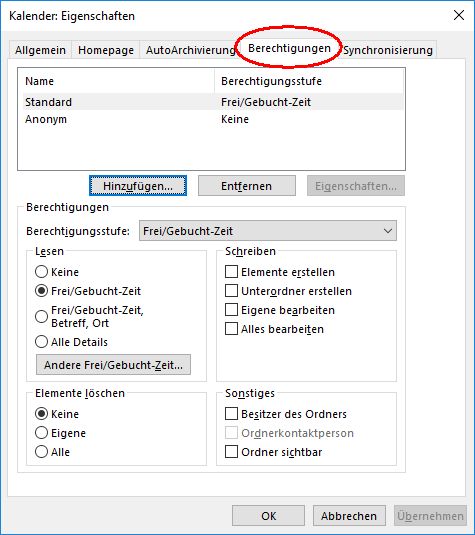
Task: Choose Frei/Gebucht-Zeit, Betreff, Ort option
Action: (41, 316)
